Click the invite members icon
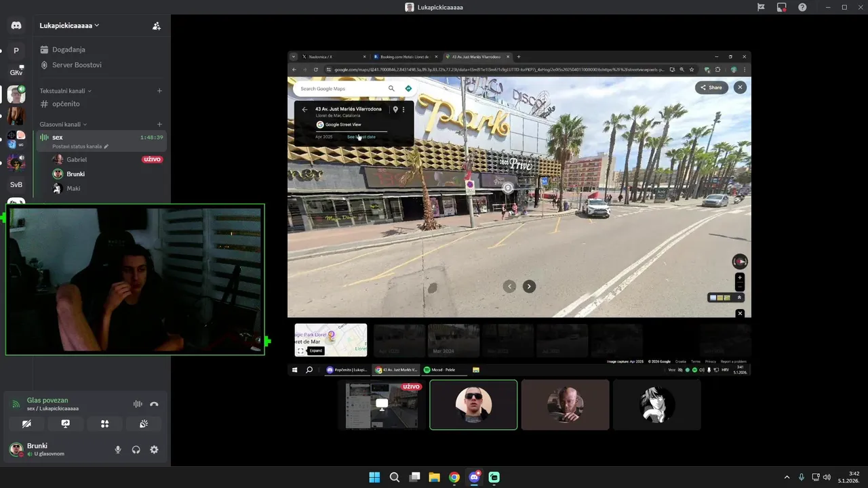Viewport: 868px width, 488px height. pos(157,26)
